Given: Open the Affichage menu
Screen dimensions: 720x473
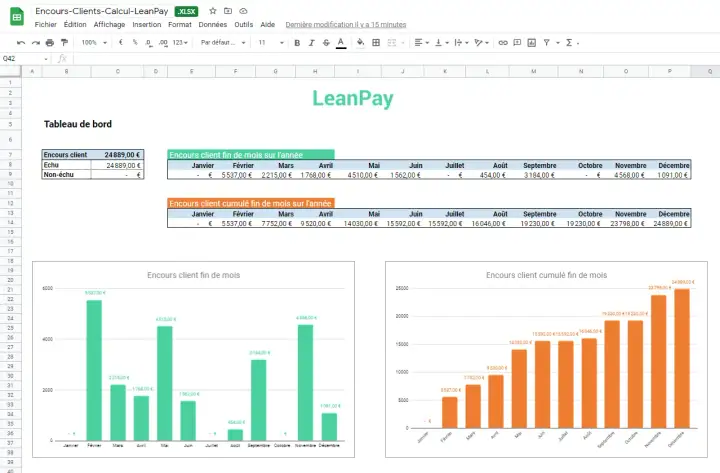Looking at the screenshot, I should click(x=109, y=25).
